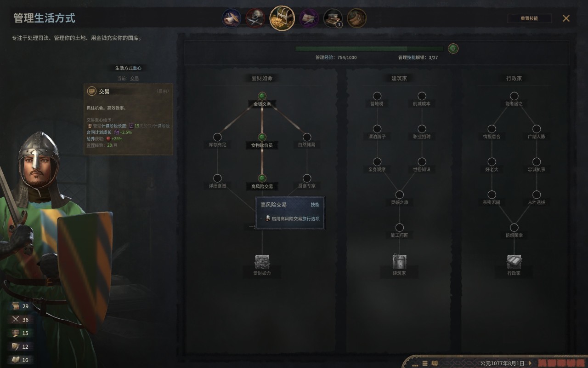Image resolution: width=588 pixels, height=368 pixels.
Task: Click the management experience progress bar
Action: pyautogui.click(x=370, y=49)
